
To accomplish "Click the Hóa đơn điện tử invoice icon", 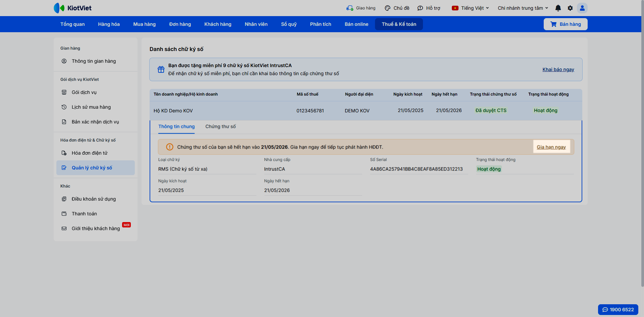I will point(64,153).
